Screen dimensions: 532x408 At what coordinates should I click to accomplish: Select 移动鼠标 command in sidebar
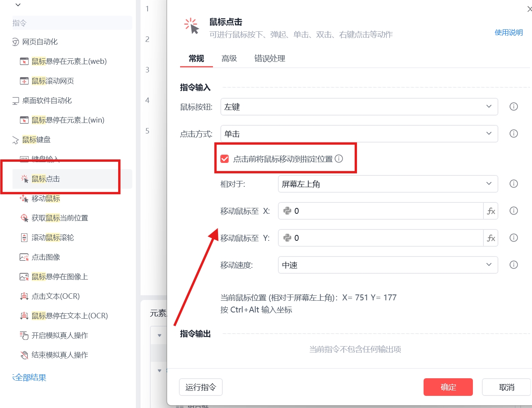45,199
